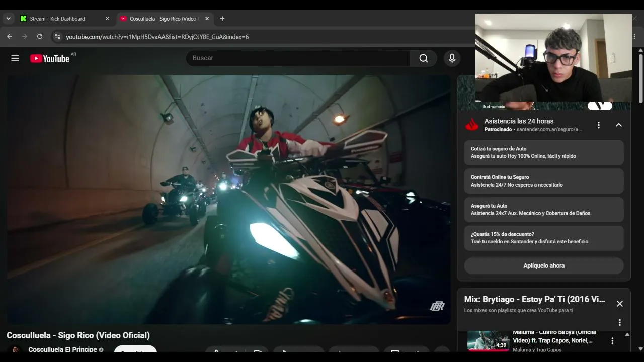The height and width of the screenshot is (362, 644).
Task: Open the YouTube guide hamburger menu
Action: coord(15,58)
